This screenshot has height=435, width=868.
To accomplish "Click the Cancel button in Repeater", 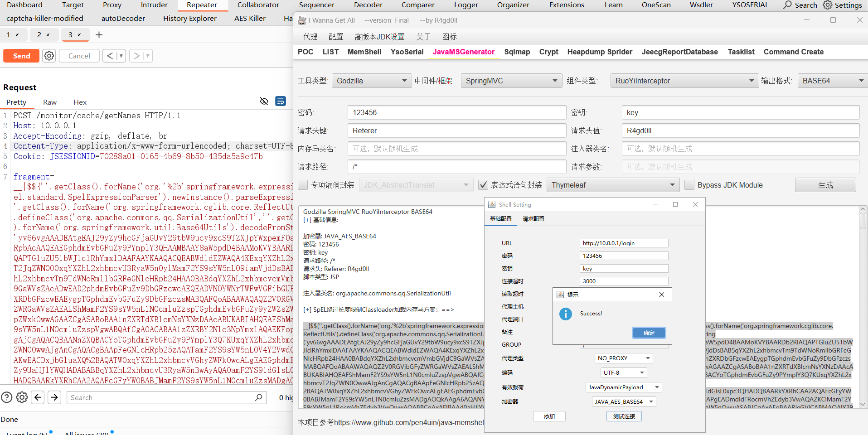I will pyautogui.click(x=79, y=56).
